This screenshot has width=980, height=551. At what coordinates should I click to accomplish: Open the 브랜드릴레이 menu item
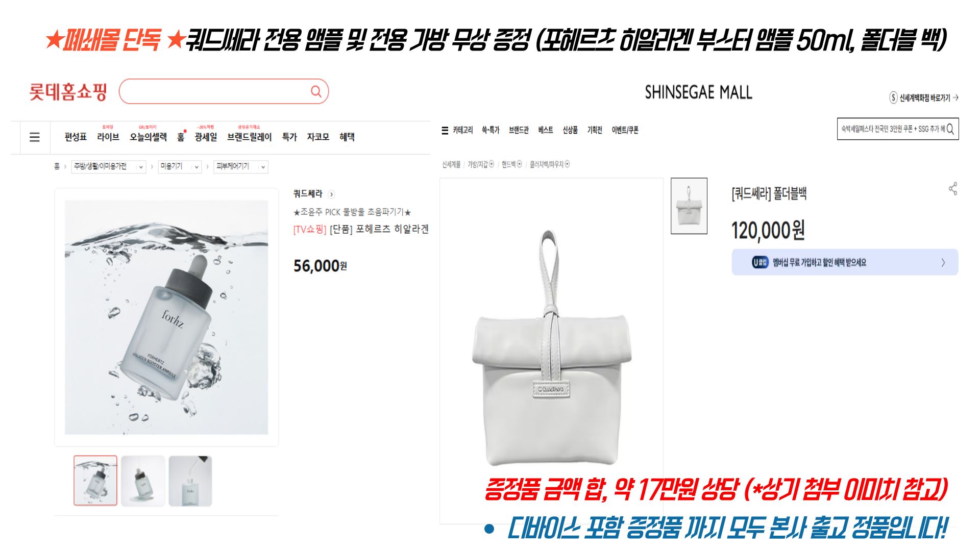pos(249,137)
